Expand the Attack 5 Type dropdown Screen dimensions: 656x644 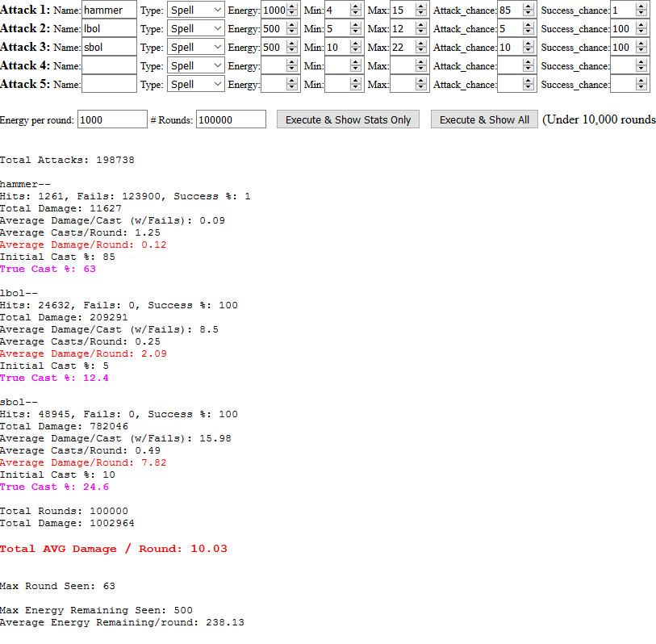coord(196,84)
